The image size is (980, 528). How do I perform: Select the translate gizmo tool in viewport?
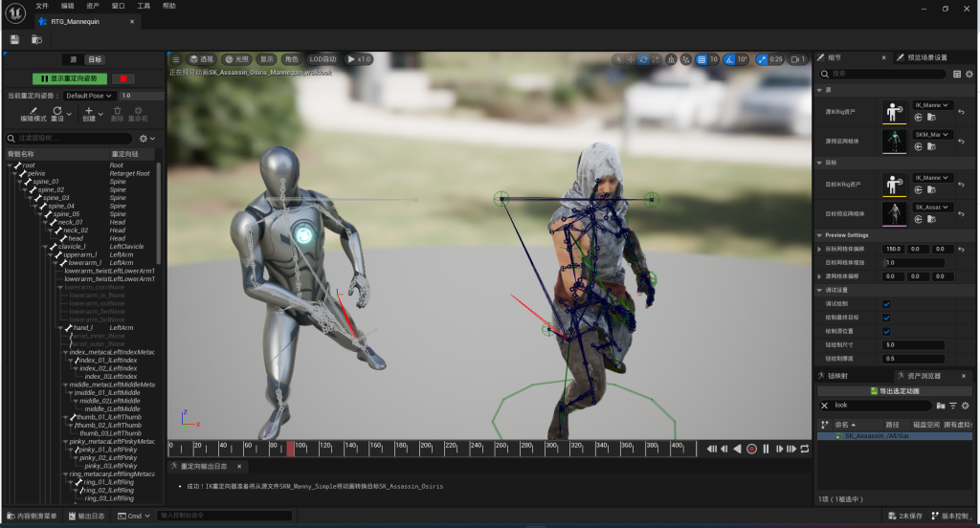coord(631,59)
